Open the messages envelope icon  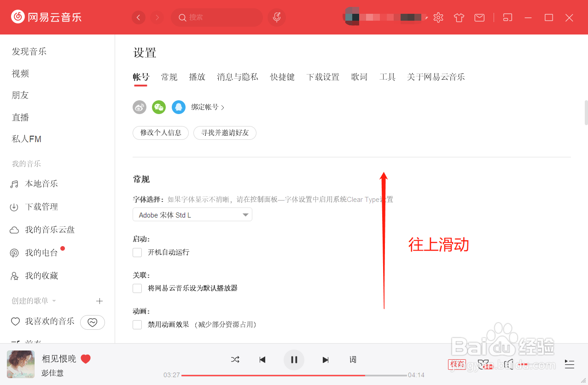point(479,17)
